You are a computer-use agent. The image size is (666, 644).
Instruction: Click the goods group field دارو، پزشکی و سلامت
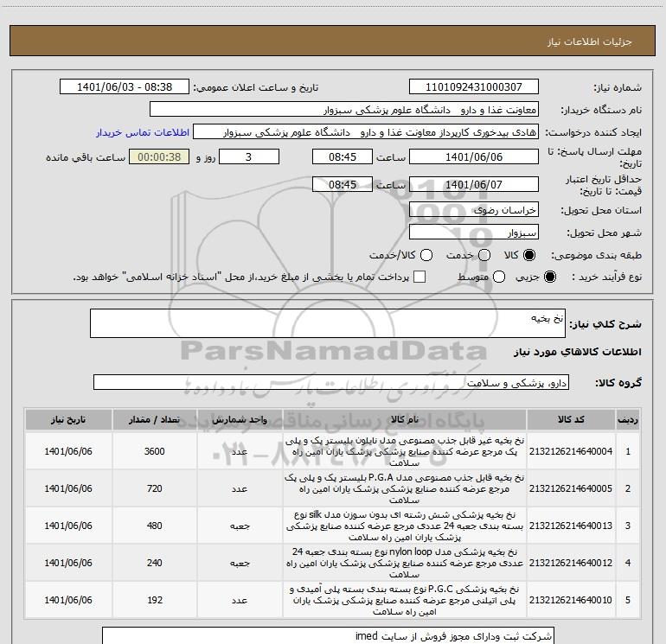tap(331, 382)
